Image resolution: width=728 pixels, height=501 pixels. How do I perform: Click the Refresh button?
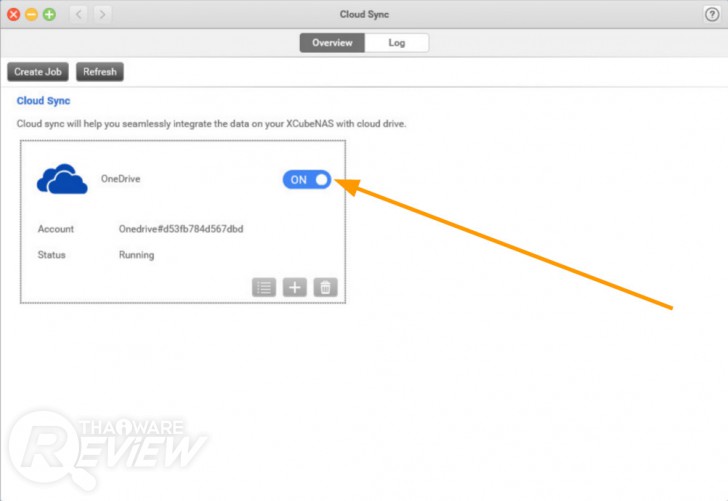pyautogui.click(x=100, y=72)
